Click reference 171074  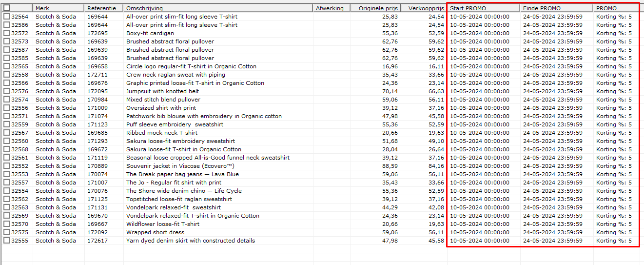[98, 116]
